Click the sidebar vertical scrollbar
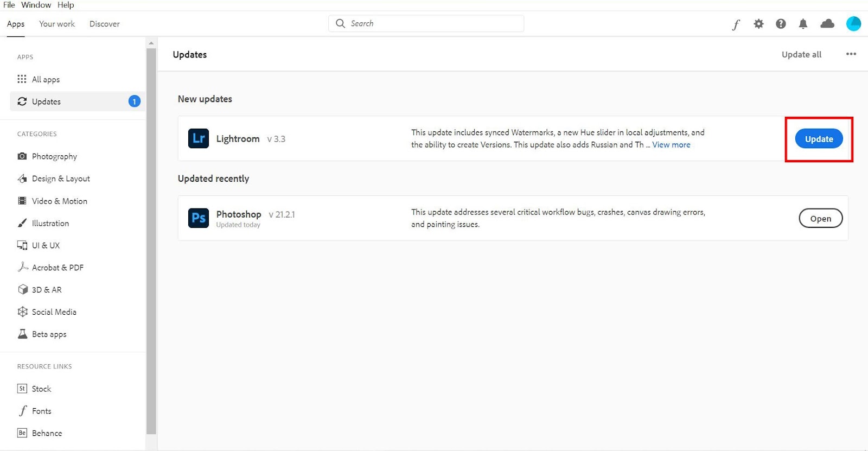This screenshot has height=451, width=868. pyautogui.click(x=151, y=241)
